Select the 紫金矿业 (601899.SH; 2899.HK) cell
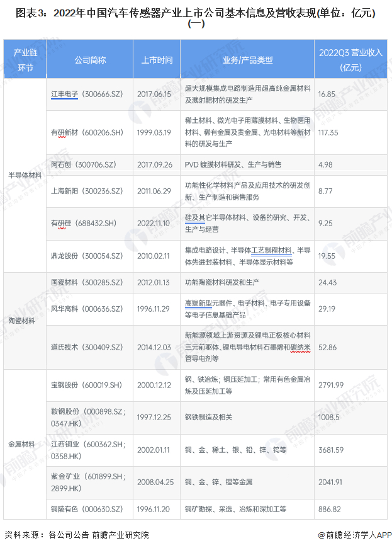Screen dimensions: 392x548 [90, 482]
